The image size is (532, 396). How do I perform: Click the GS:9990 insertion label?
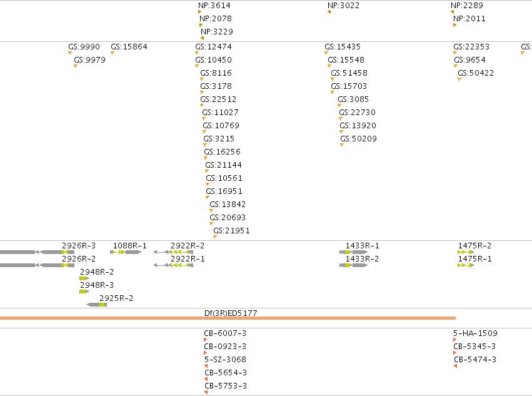point(84,47)
